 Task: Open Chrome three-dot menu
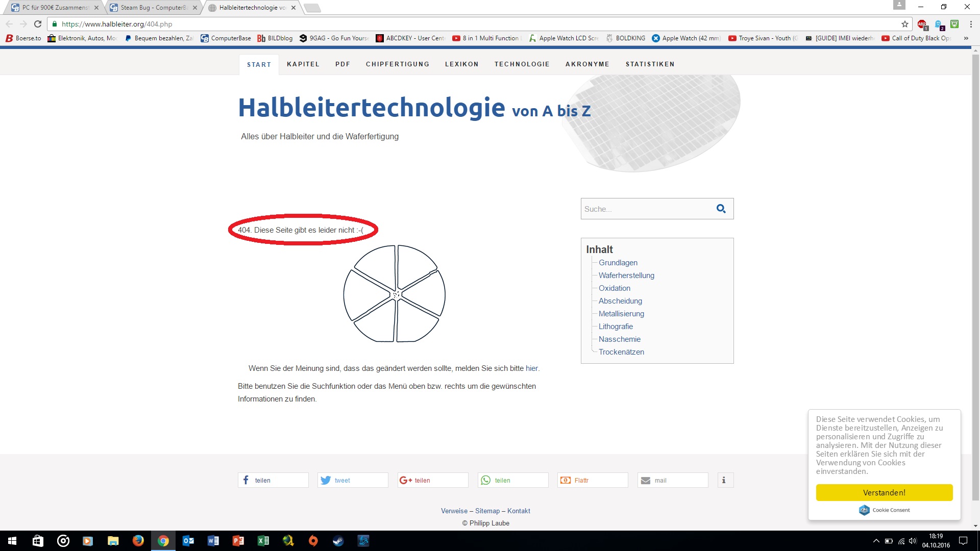[x=971, y=24]
